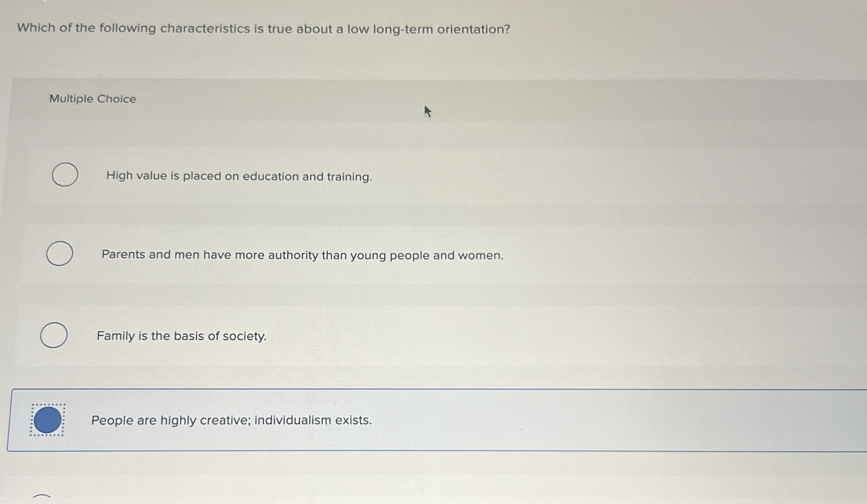Screen dimensions: 867x504
Task: Select the first answer radio button
Action: point(64,175)
